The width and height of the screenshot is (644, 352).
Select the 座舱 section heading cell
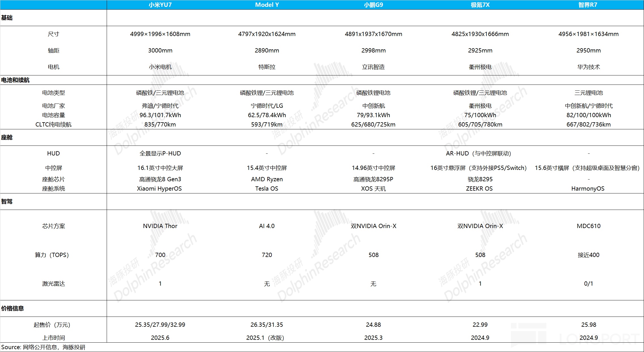7,138
